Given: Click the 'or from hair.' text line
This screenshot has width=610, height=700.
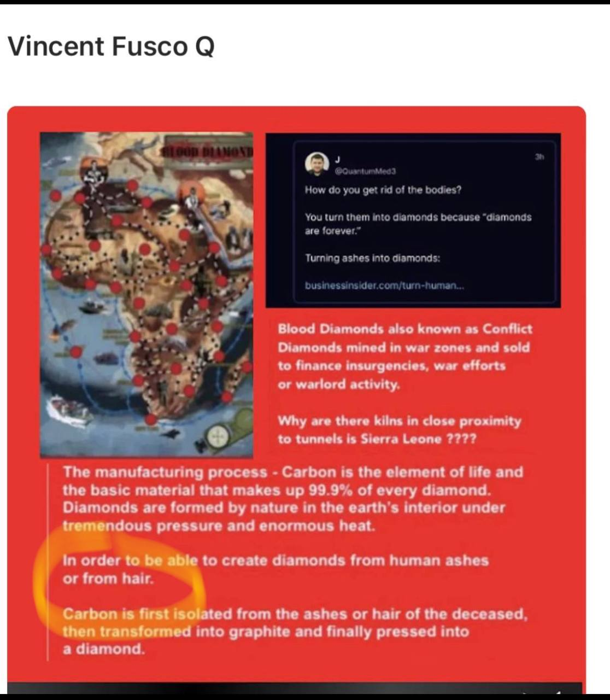Looking at the screenshot, I should point(108,578).
